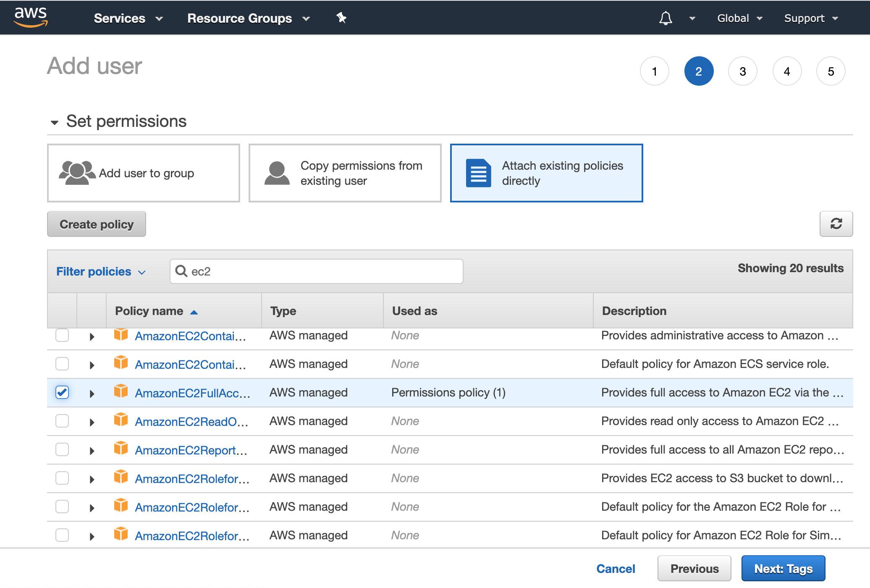The height and width of the screenshot is (588, 870).
Task: Click policy icon of row 'Default policy for Amazon EC2 Role for Sim'
Action: coord(121,534)
